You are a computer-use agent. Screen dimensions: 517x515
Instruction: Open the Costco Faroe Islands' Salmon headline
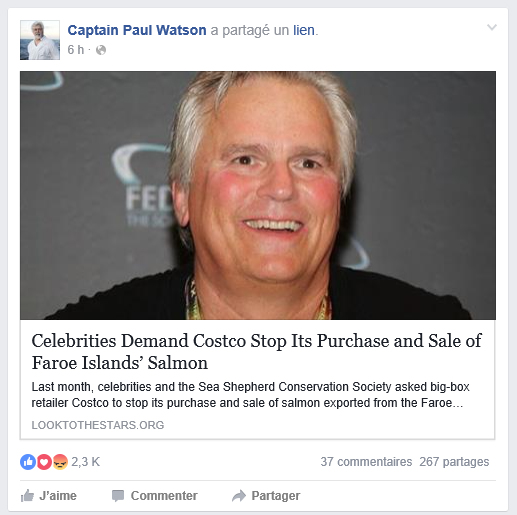coord(256,352)
